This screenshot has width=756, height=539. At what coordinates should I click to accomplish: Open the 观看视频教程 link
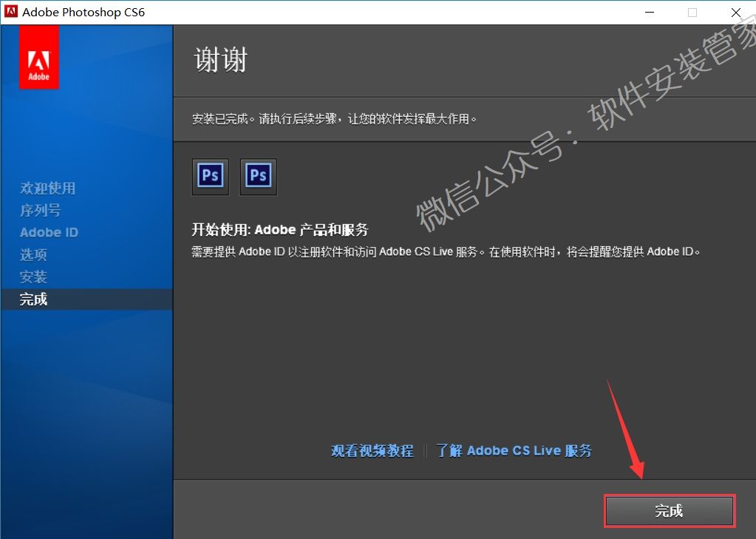372,450
